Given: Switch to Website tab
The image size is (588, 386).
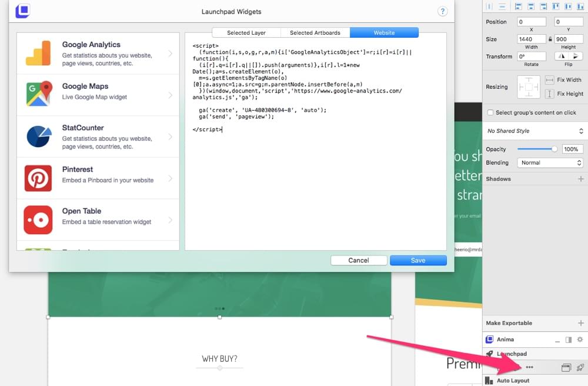Looking at the screenshot, I should (384, 32).
